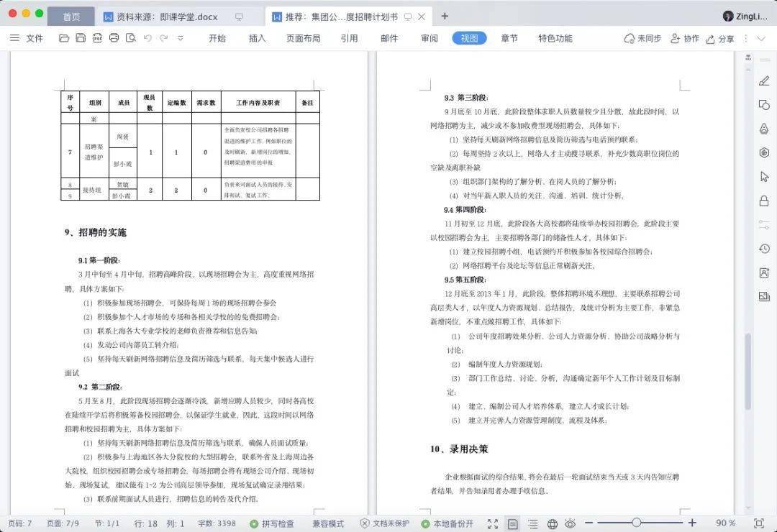This screenshot has width=777, height=532.
Task: Click the print icon
Action: (114, 38)
